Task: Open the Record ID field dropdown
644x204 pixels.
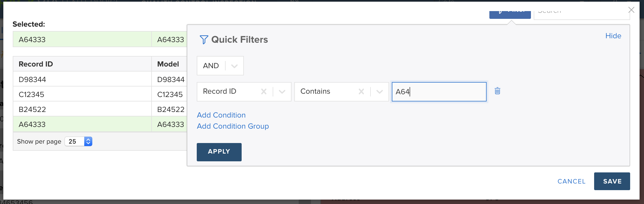Action: click(x=282, y=92)
